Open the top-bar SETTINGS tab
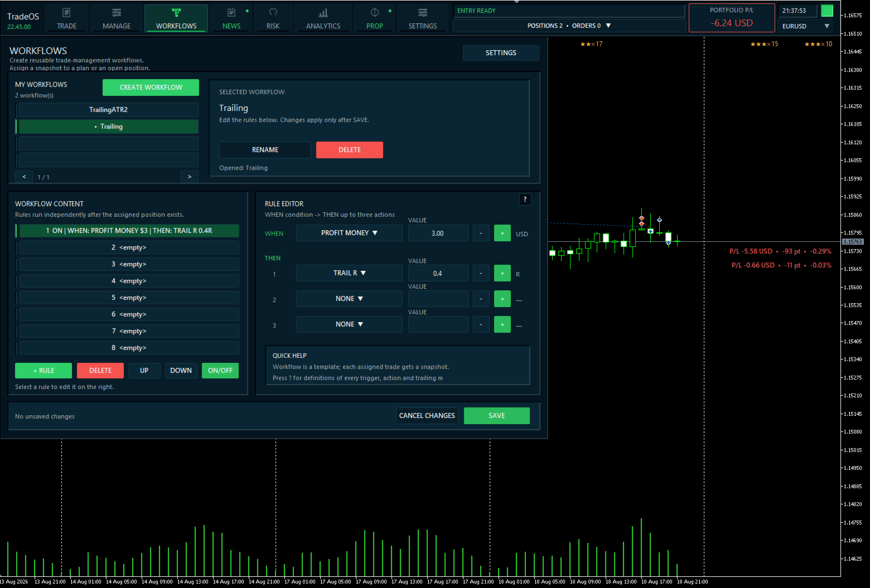The height and width of the screenshot is (588, 870). (x=423, y=18)
